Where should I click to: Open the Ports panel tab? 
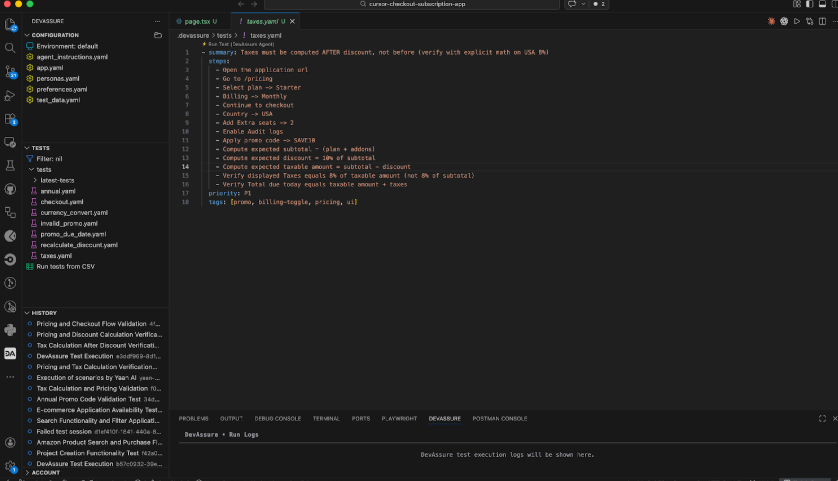coord(361,418)
